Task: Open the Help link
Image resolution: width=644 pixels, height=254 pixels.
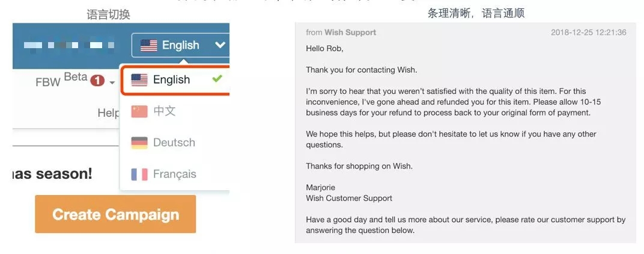Action: [109, 113]
